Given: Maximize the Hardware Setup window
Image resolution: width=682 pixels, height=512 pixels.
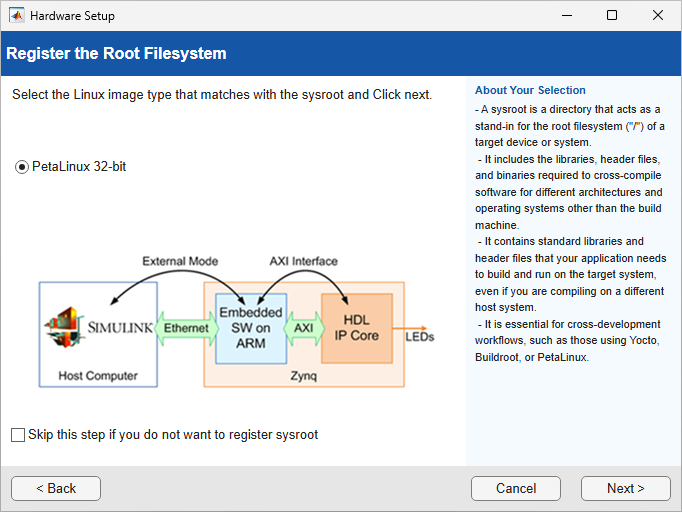Looking at the screenshot, I should (x=612, y=16).
